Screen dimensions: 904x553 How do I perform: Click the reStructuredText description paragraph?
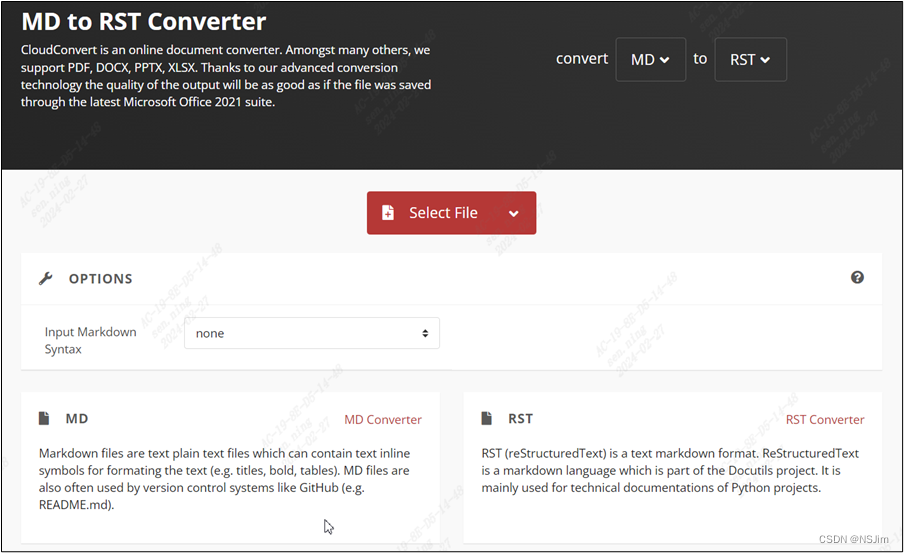tap(670, 470)
